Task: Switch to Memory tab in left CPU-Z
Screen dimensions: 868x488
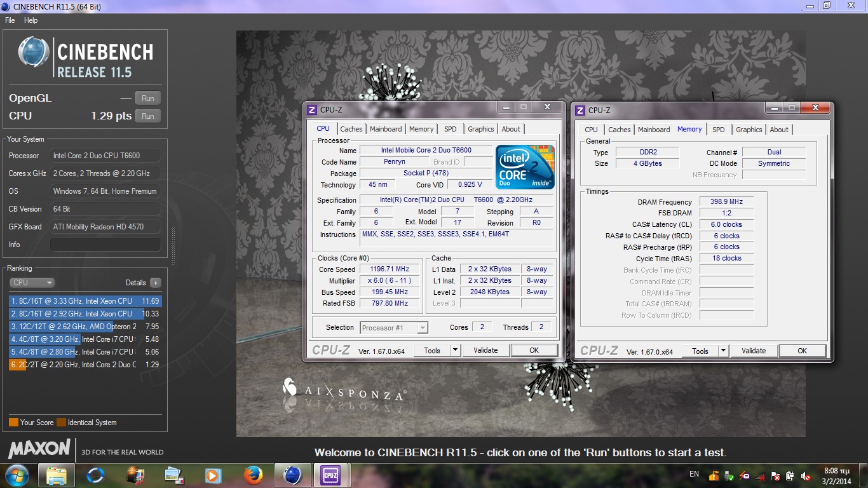Action: click(x=421, y=129)
